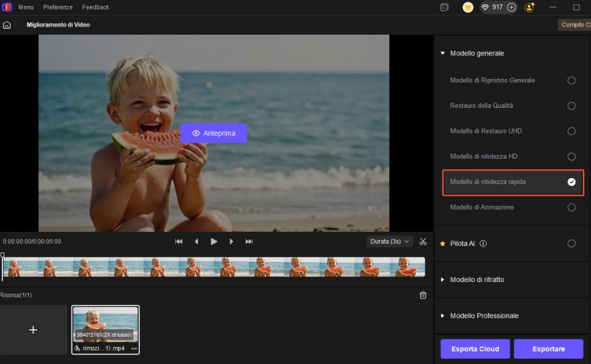Add credits with the plus icon
Viewport: 591px width, 364px height.
[511, 7]
